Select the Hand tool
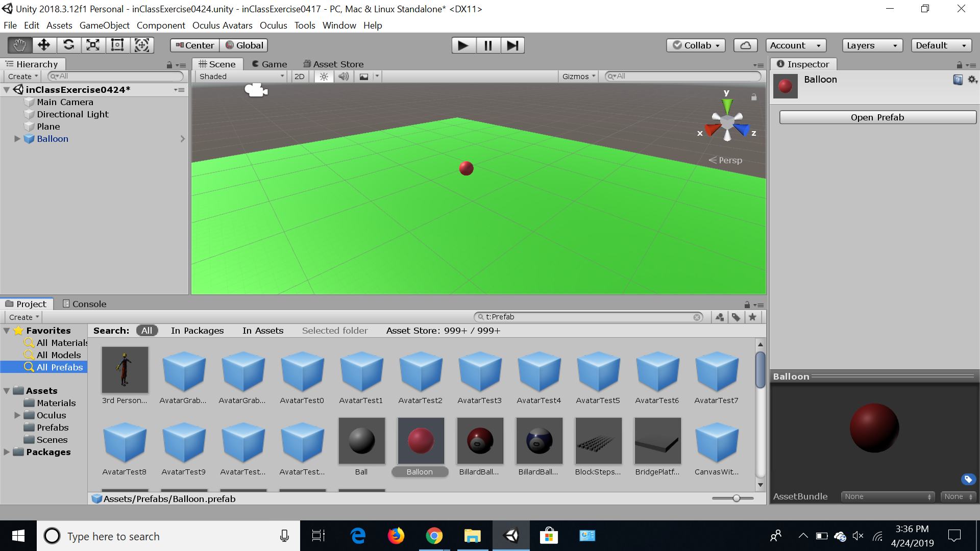 point(19,45)
